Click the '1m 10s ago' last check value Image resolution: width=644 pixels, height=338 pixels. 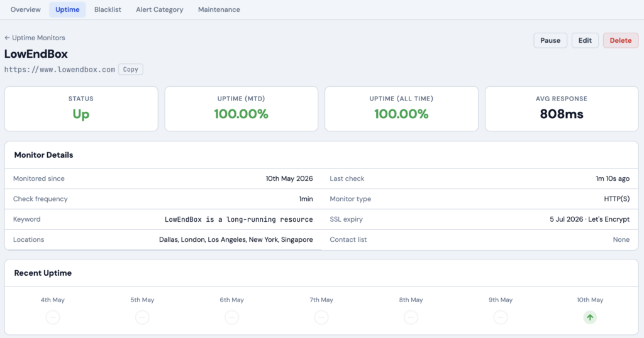[x=613, y=178]
